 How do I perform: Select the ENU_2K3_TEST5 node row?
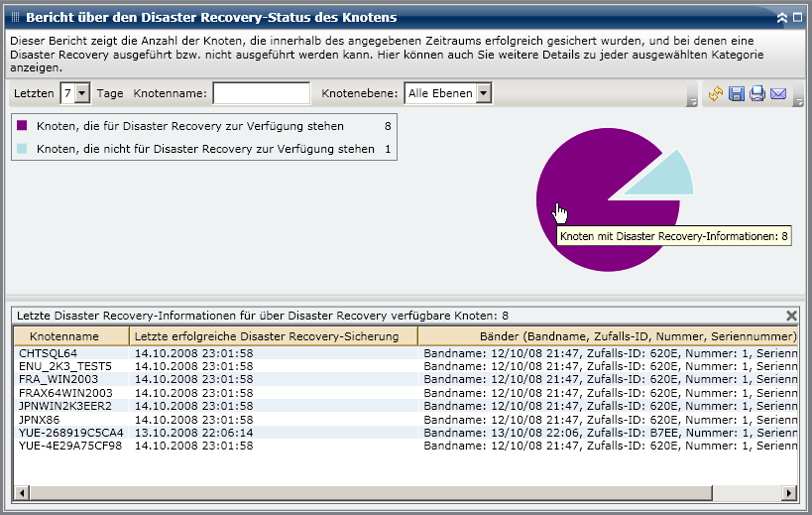pos(406,366)
